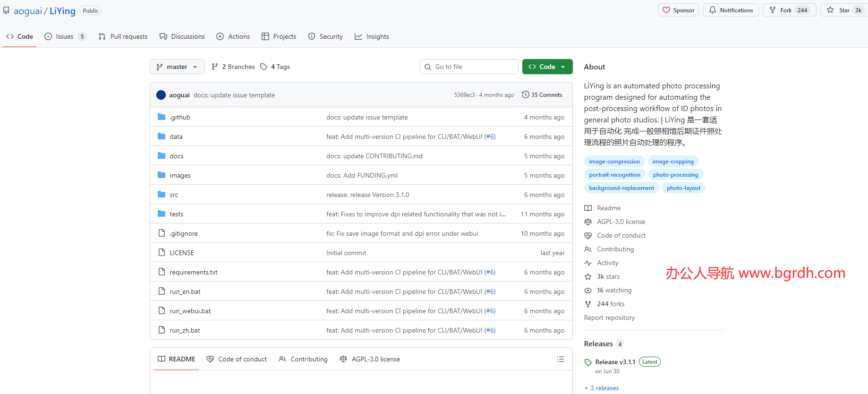Open the Release v3.1.1 link
The height and width of the screenshot is (394, 868).
point(615,362)
